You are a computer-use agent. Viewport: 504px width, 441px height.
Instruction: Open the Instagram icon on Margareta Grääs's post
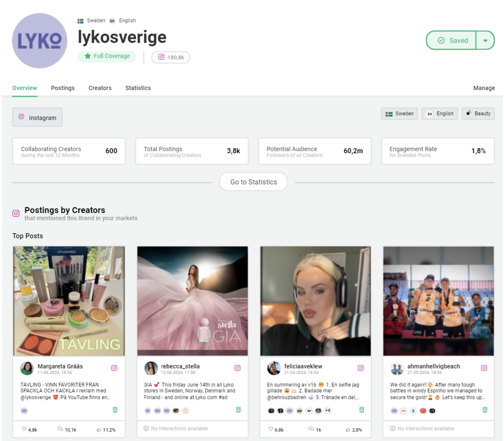point(114,368)
